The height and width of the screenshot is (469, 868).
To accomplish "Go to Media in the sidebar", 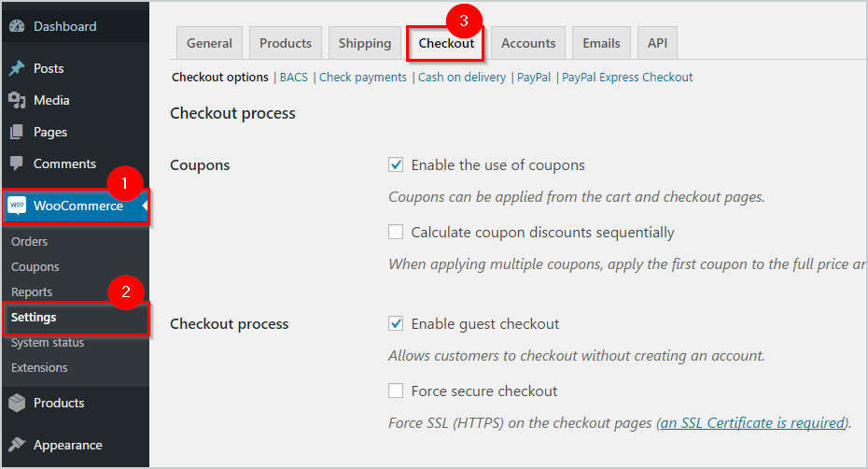I will pyautogui.click(x=76, y=100).
